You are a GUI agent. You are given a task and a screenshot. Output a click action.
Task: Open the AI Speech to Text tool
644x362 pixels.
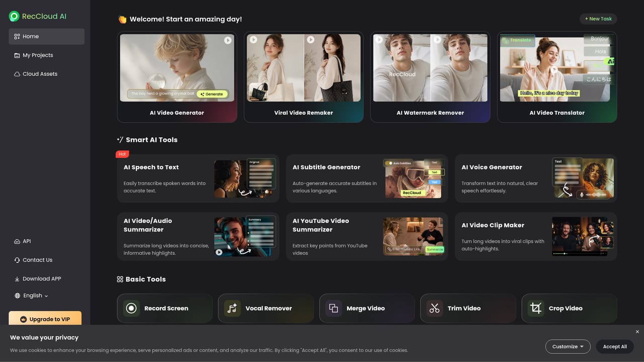[x=198, y=178]
